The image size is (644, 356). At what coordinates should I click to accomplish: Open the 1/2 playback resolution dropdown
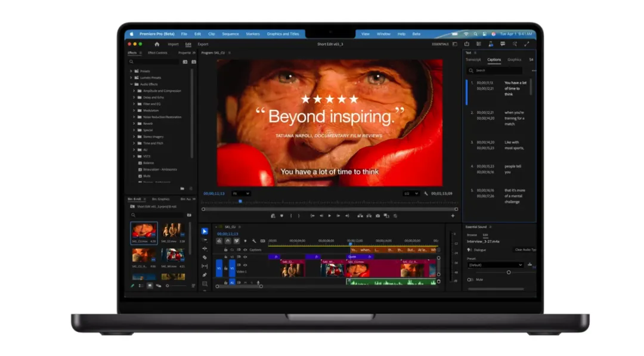410,193
